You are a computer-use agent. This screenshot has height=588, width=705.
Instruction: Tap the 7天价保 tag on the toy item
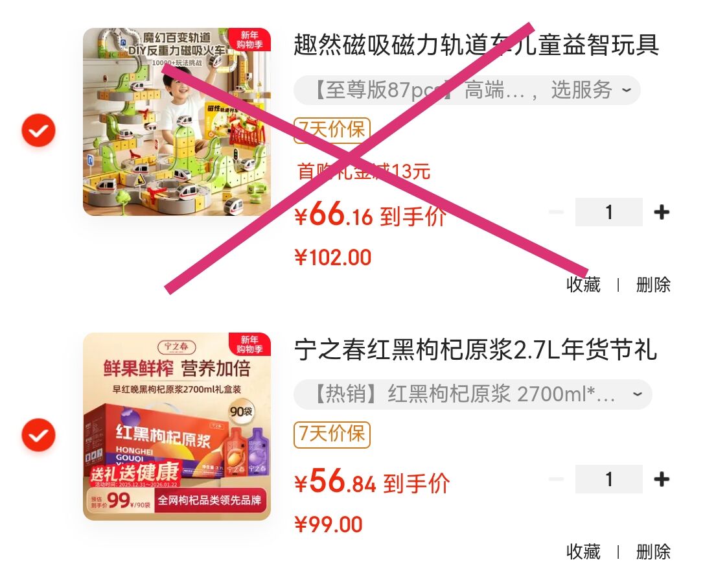332,130
